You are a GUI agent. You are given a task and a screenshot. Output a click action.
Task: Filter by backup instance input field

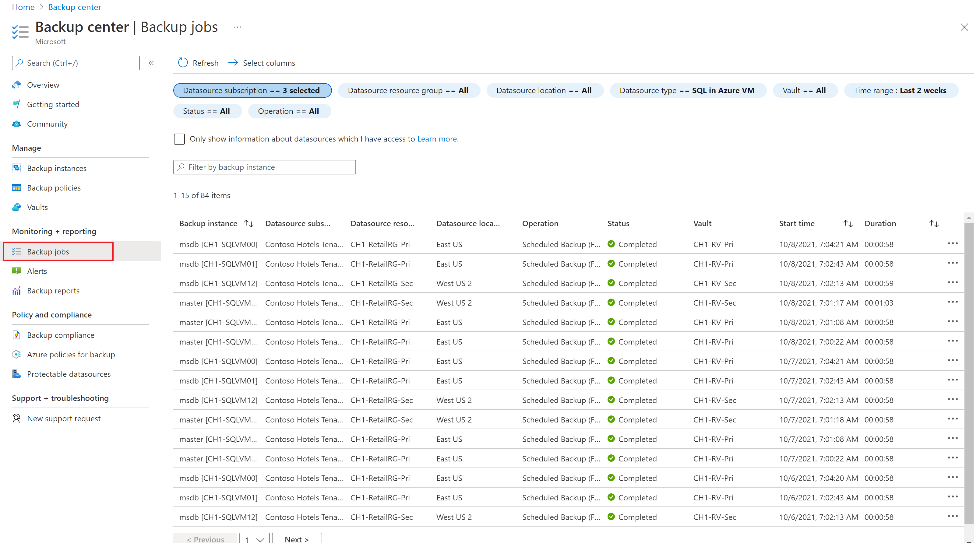coord(265,166)
